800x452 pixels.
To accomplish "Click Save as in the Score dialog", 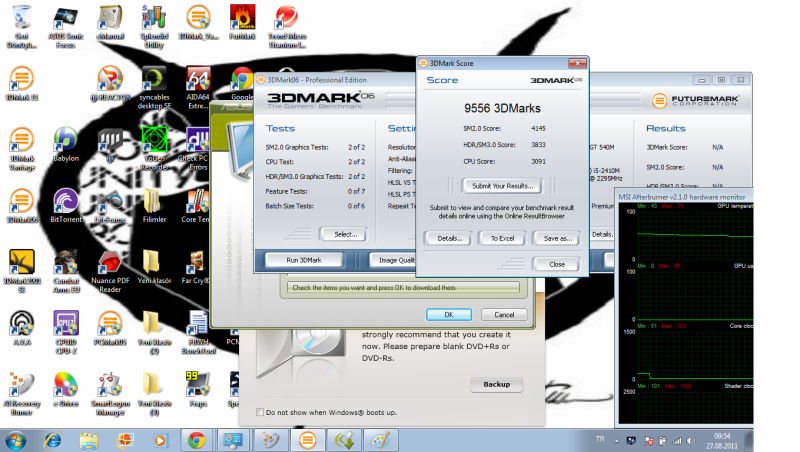I will click(x=557, y=238).
